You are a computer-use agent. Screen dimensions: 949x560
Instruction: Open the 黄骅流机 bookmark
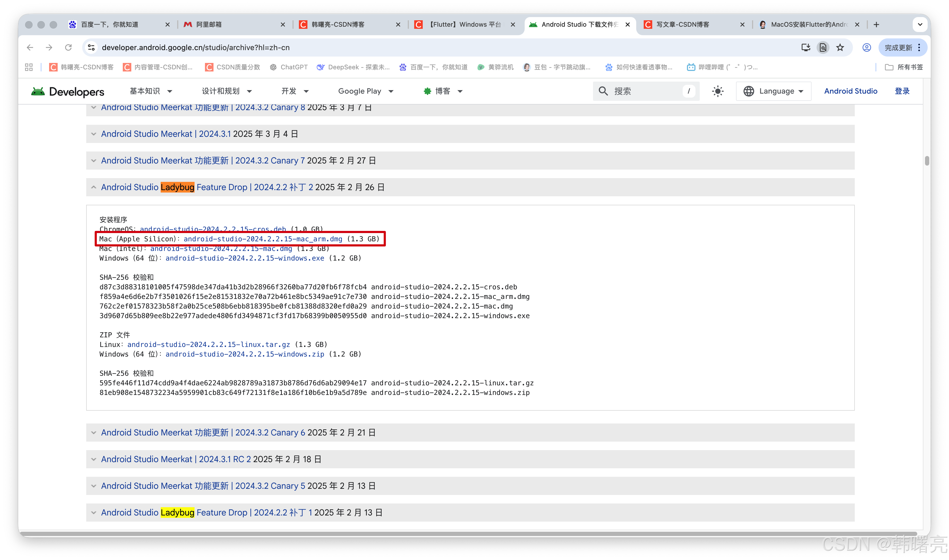[x=496, y=67]
